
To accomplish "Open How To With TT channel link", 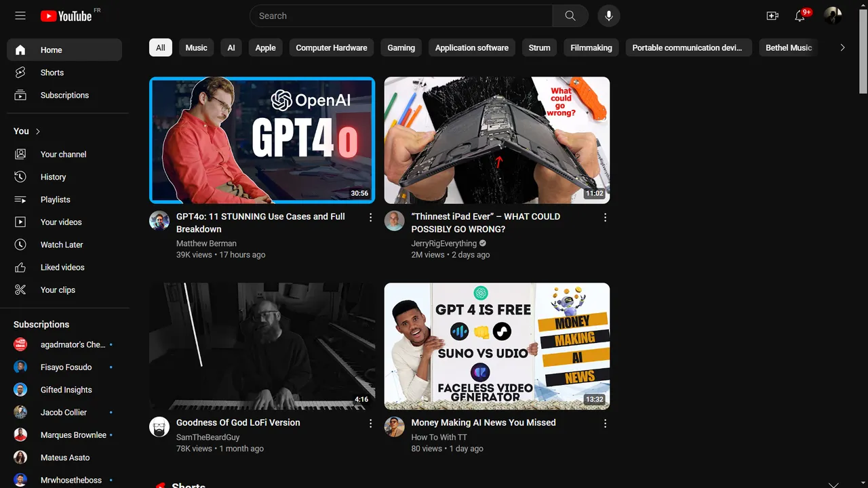I will (x=439, y=437).
